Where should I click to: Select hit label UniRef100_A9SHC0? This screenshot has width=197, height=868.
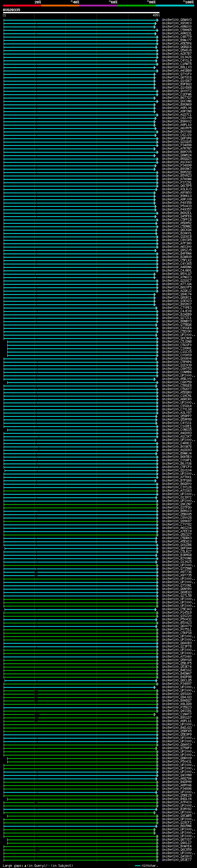[177, 23]
